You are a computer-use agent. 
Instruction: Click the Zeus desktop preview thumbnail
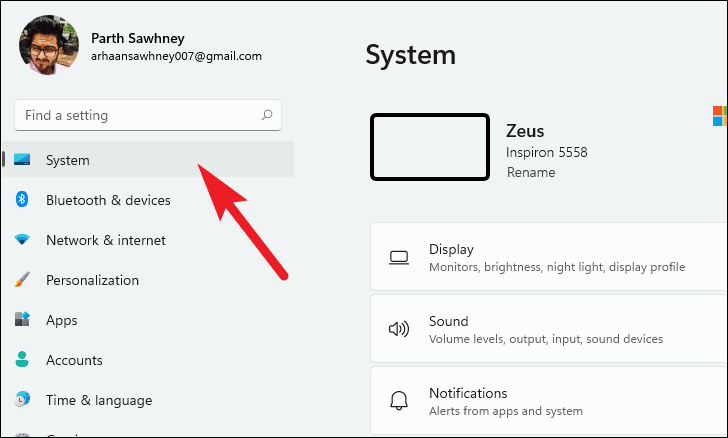[x=430, y=147]
